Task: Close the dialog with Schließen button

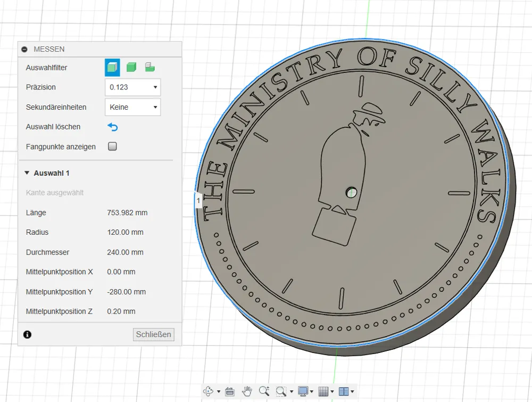Action: [153, 334]
